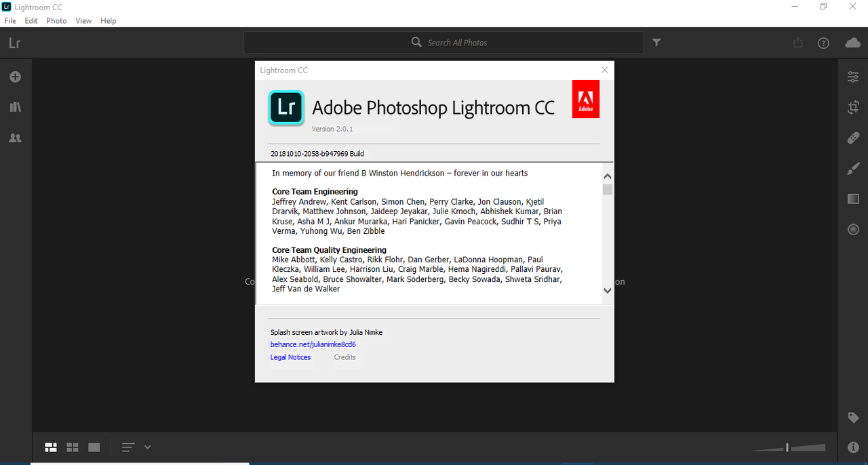Click the 'In memory of our friend' line

[399, 173]
